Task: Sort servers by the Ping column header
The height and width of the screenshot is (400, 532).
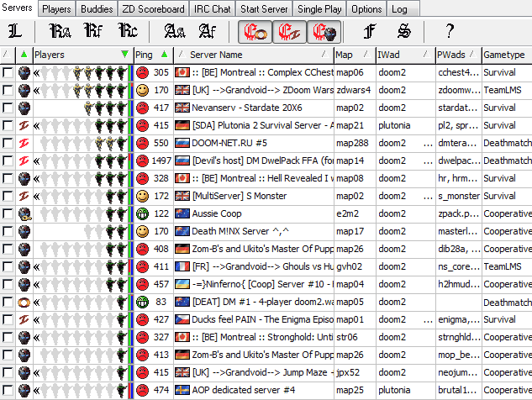Action: tap(151, 55)
